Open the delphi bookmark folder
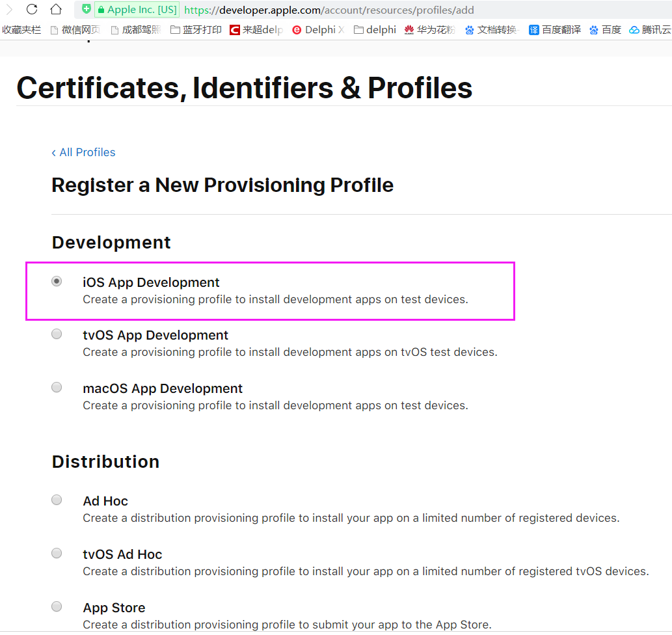Viewport: 672px width, 635px height. pos(375,30)
